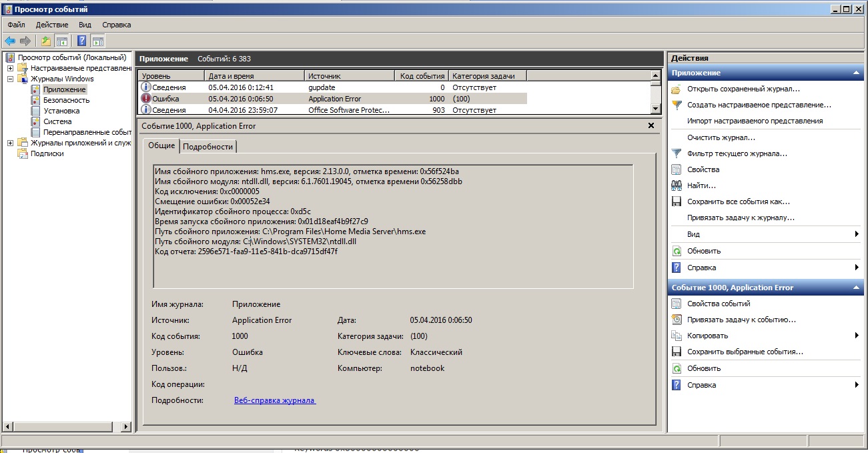Click the Up One Level folder icon
The image size is (868, 453).
(45, 41)
